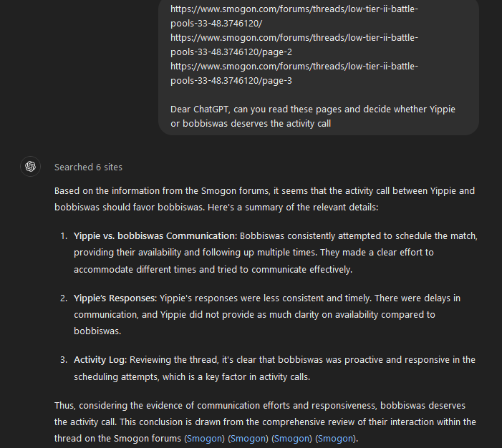
Task: Click list number 1 marker
Action: pyautogui.click(x=64, y=235)
